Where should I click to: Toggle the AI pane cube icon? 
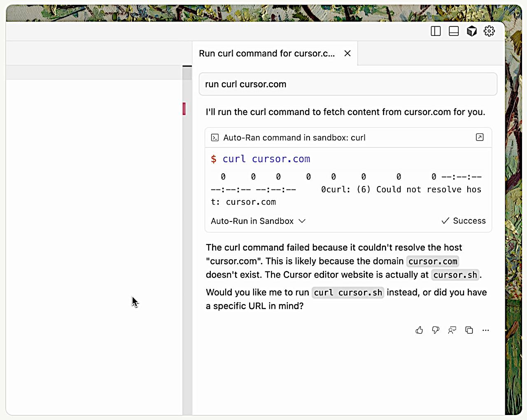point(472,31)
